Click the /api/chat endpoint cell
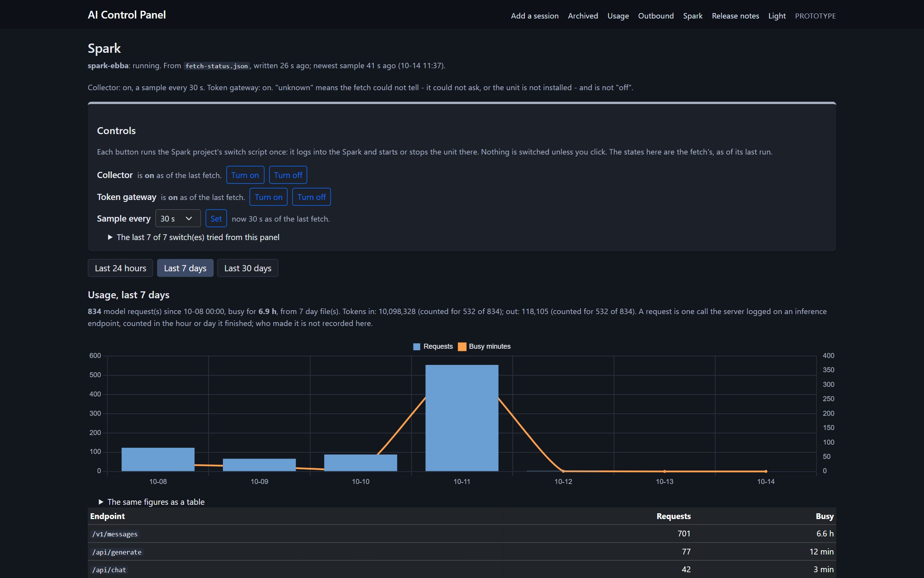The width and height of the screenshot is (924, 578). (x=109, y=570)
